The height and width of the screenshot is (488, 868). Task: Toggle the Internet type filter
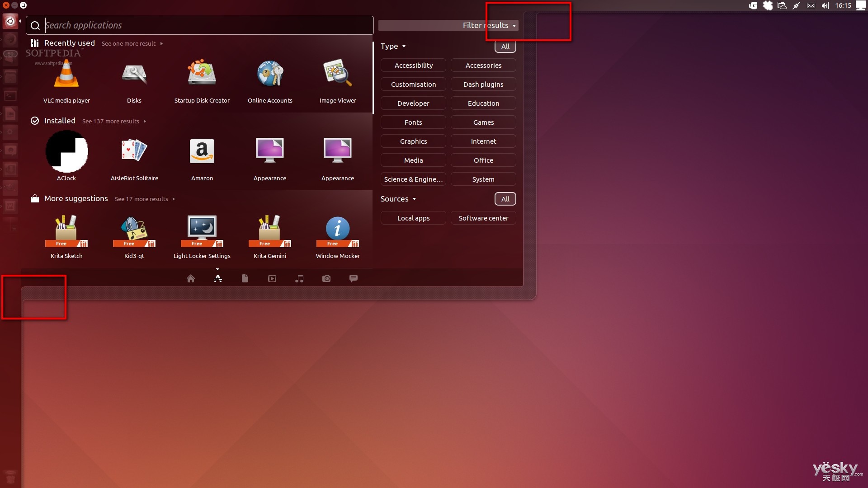[483, 141]
